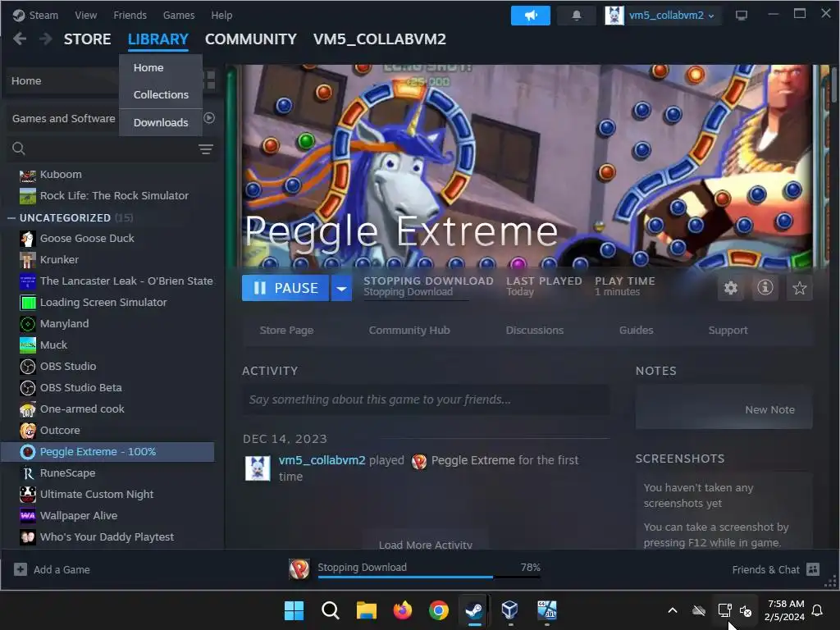Open the Steam menu
Screen dimensions: 840x630
pyautogui.click(x=43, y=15)
